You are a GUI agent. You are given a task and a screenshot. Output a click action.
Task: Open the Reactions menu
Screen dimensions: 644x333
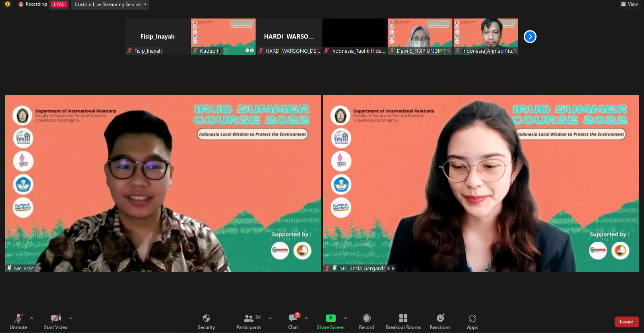tap(440, 319)
